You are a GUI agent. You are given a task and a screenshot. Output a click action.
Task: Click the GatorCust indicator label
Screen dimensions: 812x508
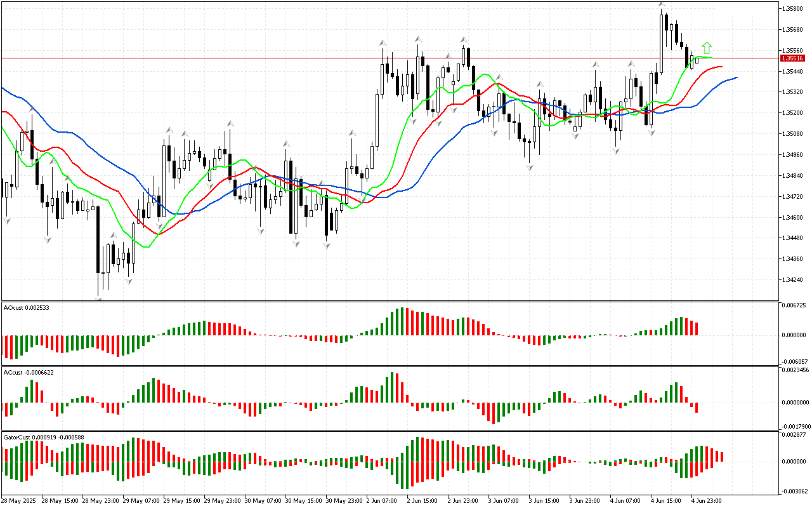click(44, 437)
